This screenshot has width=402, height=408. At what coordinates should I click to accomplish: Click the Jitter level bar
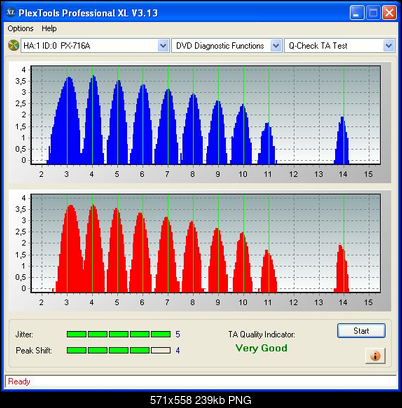(119, 334)
